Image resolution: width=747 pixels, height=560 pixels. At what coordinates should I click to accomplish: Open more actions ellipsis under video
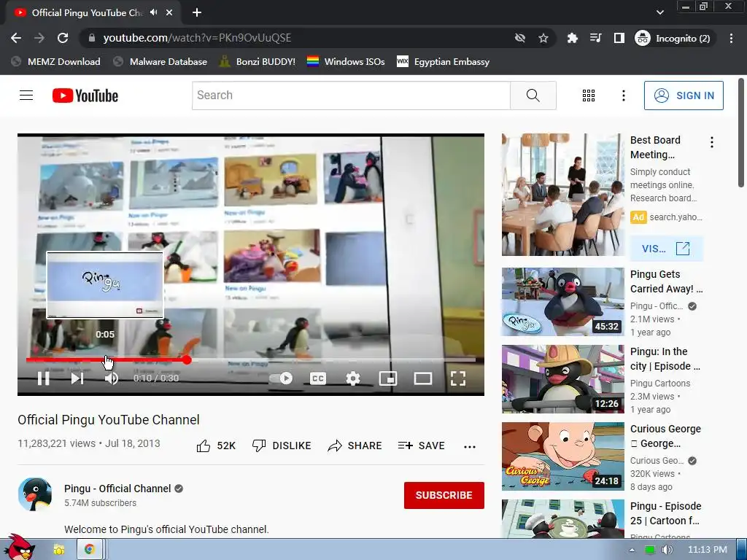point(470,447)
